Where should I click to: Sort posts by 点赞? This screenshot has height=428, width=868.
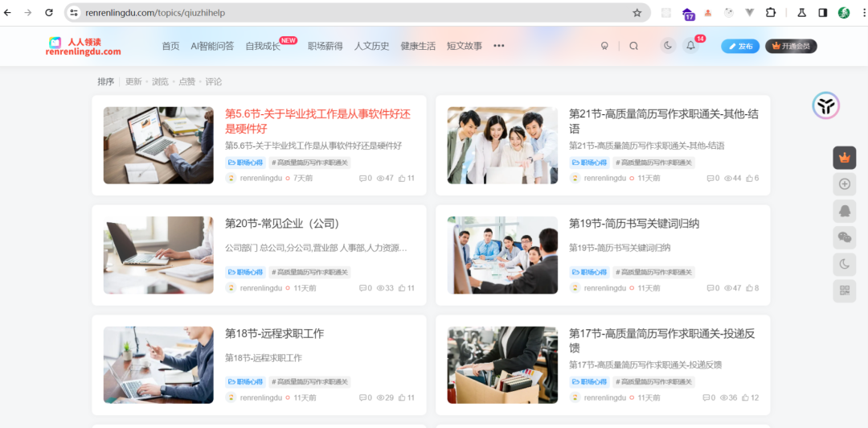coord(187,81)
